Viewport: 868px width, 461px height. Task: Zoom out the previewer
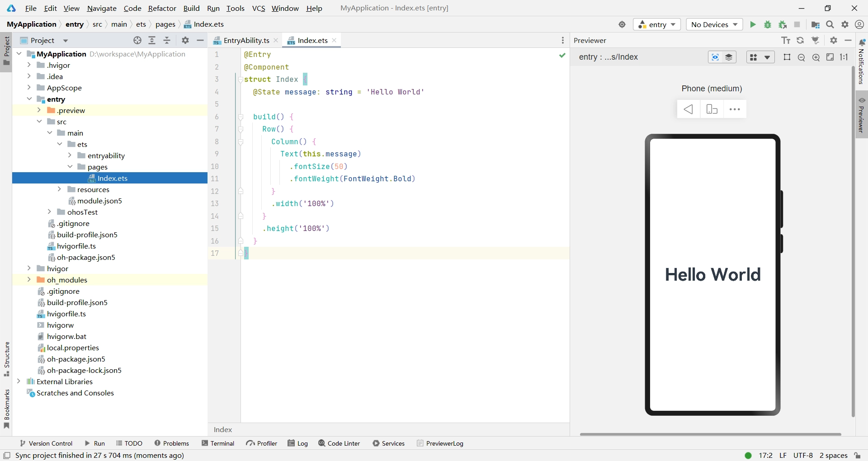pyautogui.click(x=802, y=57)
